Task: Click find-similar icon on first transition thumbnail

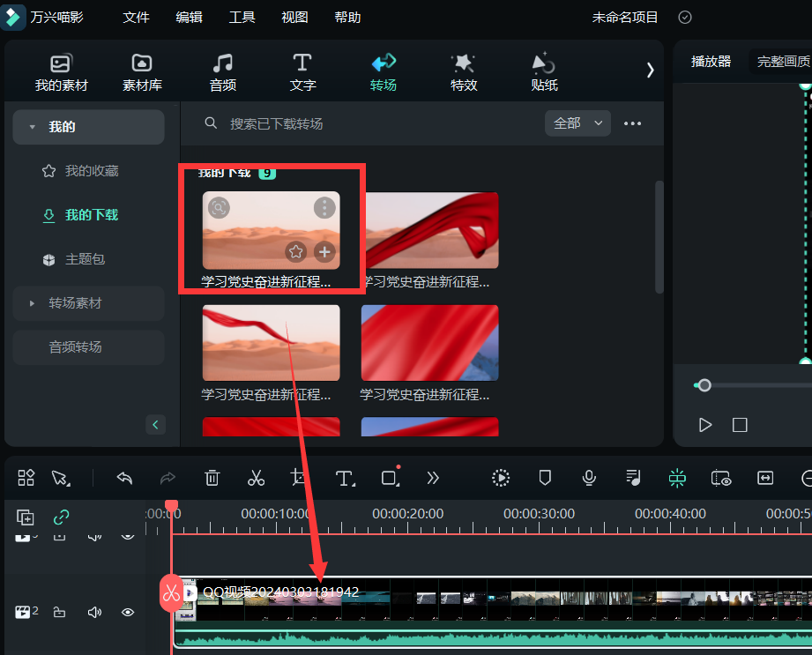Action: 219,208
